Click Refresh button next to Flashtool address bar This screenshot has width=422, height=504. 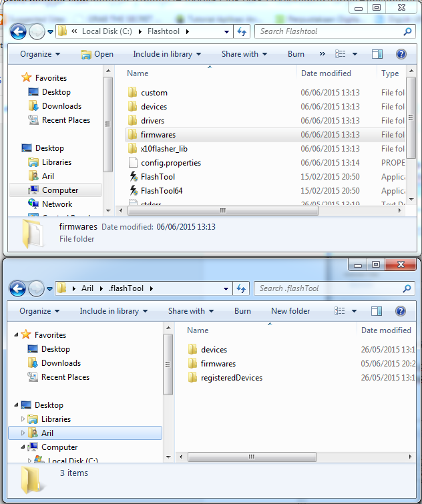242,31
